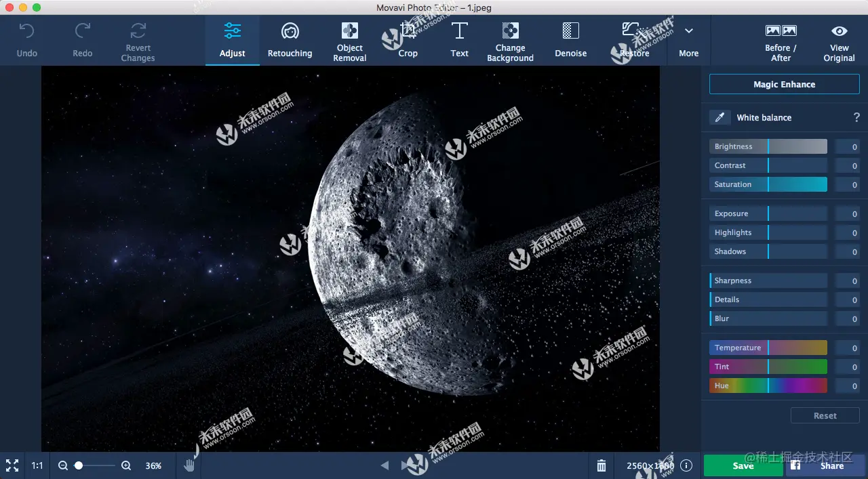Viewport: 868px width, 479px height.
Task: Click the Undo tool
Action: (26, 40)
